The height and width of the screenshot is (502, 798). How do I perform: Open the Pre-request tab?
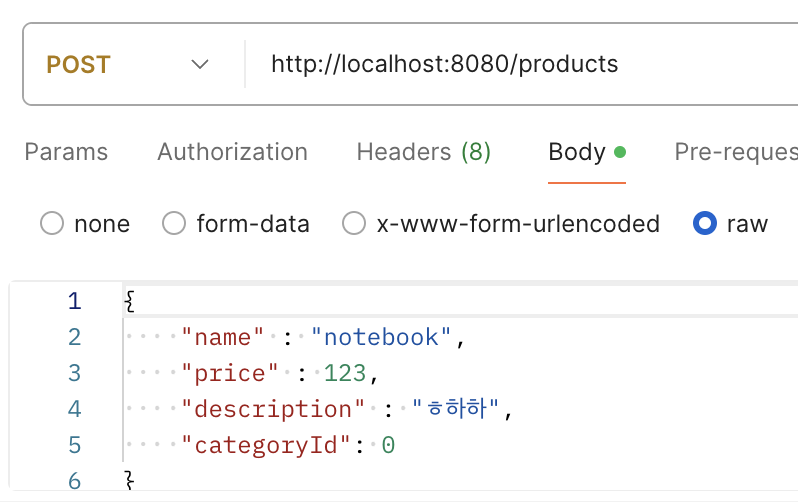point(736,152)
